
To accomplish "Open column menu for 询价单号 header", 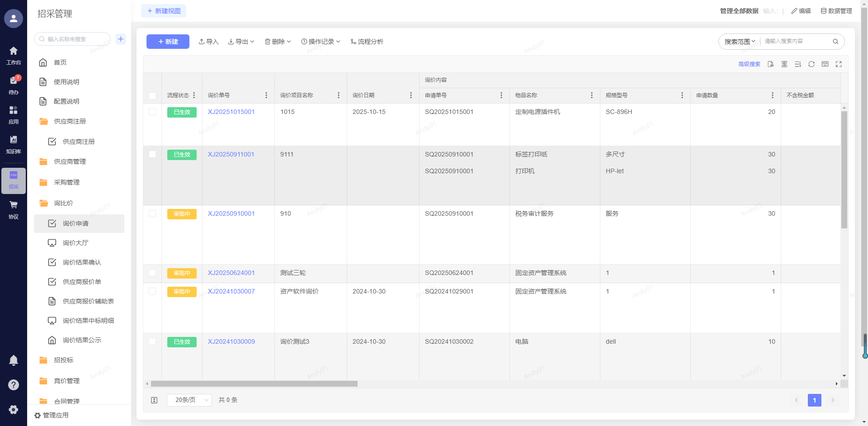I will 266,95.
